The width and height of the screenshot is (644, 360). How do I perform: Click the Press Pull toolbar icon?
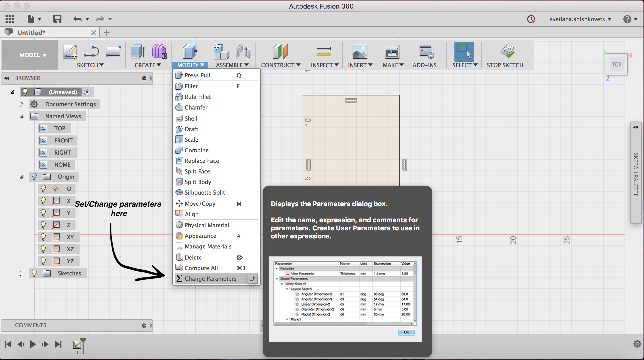190,51
